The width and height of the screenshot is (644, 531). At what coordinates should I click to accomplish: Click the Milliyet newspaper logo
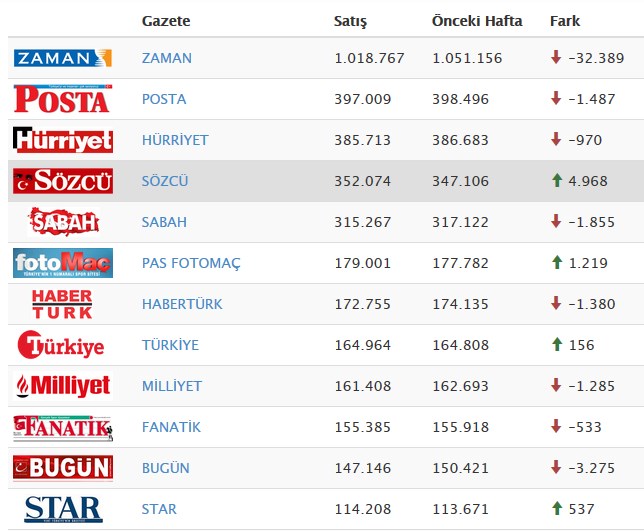(62, 386)
